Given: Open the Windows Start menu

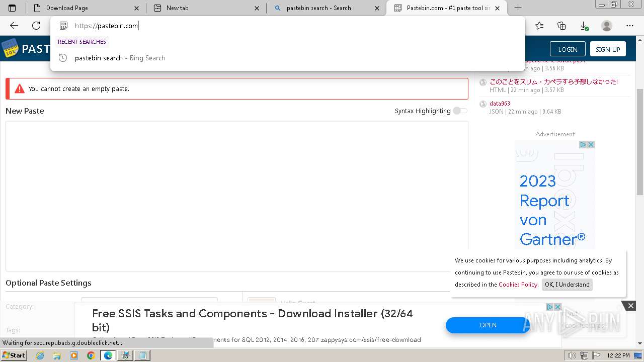Looking at the screenshot, I should click(x=14, y=355).
